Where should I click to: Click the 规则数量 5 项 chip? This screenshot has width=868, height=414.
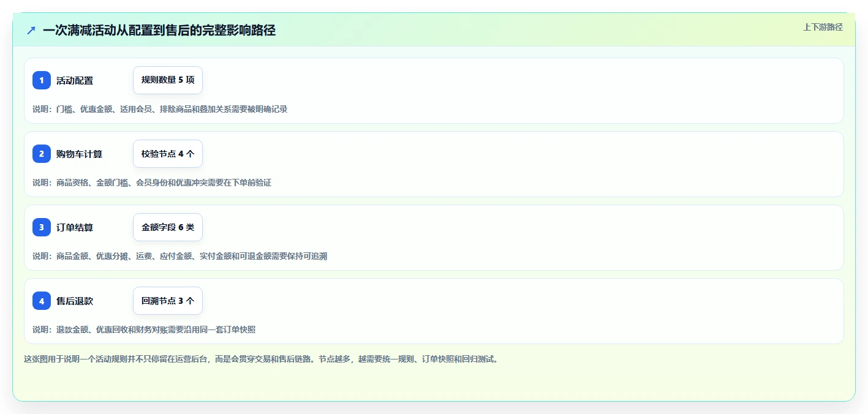pos(168,80)
